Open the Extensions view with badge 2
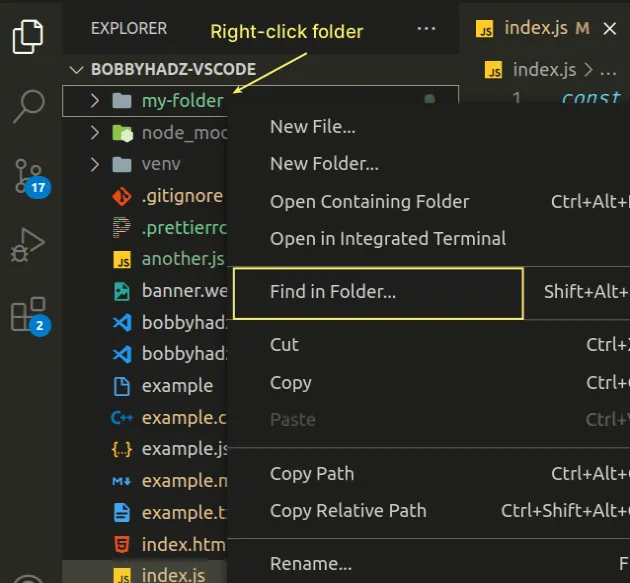Image resolution: width=630 pixels, height=583 pixels. [x=30, y=316]
